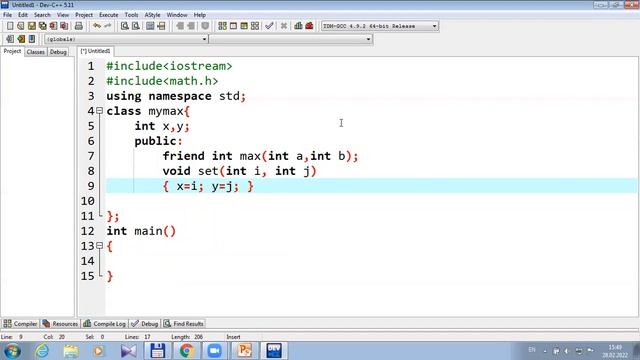Click the Compile toolbar icon
The image size is (640, 360).
(222, 26)
